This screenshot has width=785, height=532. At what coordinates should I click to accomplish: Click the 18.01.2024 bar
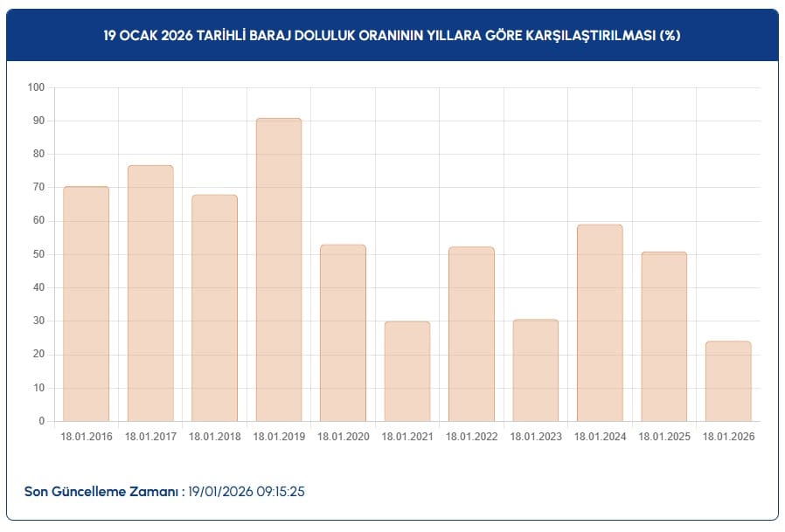tap(600, 323)
